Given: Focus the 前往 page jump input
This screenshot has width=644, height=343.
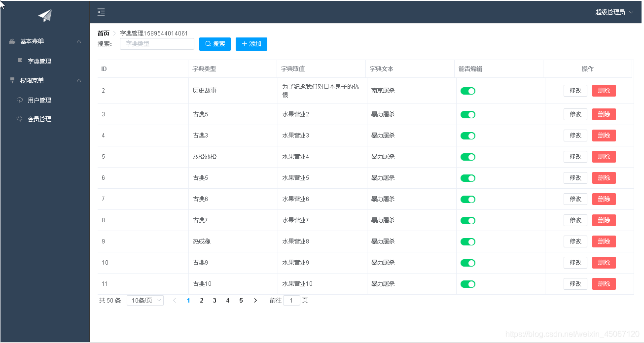Looking at the screenshot, I should [x=291, y=301].
